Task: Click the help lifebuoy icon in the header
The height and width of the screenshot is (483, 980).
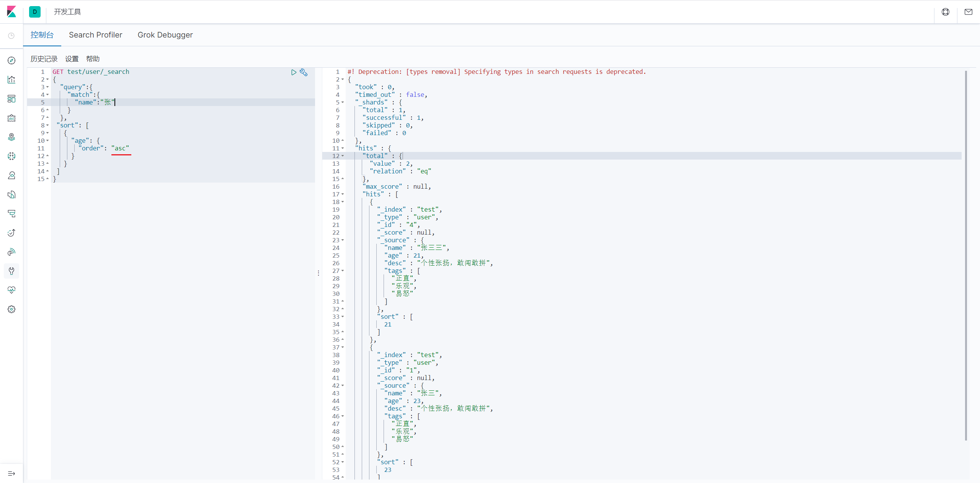Action: tap(945, 12)
